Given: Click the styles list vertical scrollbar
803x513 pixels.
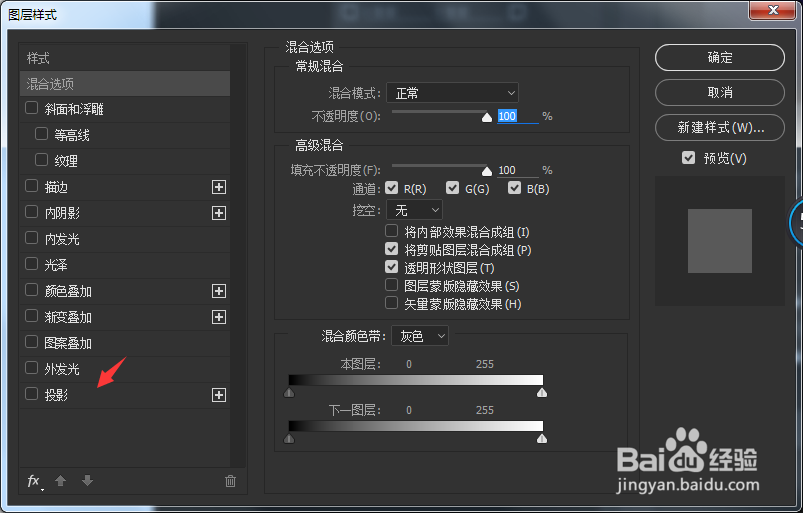Looking at the screenshot, I should [238, 255].
